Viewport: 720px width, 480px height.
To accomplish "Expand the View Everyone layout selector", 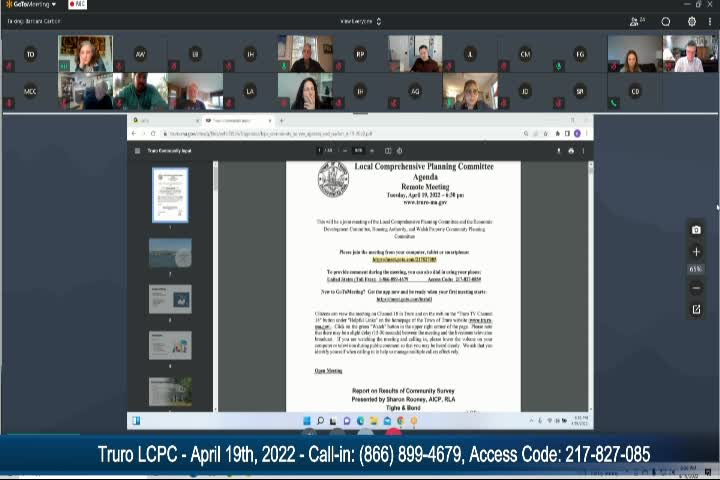I will [360, 21].
